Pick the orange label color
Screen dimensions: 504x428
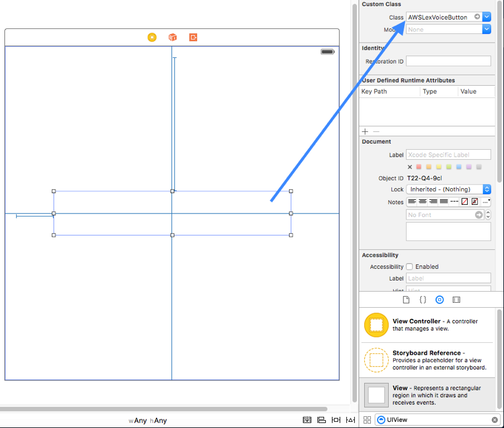pyautogui.click(x=429, y=167)
